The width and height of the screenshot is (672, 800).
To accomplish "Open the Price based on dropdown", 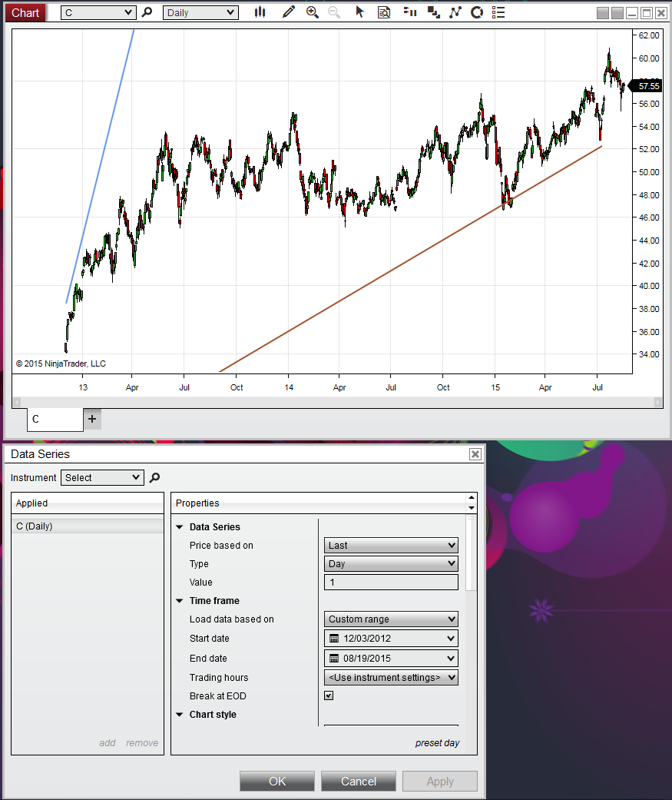I will (x=391, y=546).
